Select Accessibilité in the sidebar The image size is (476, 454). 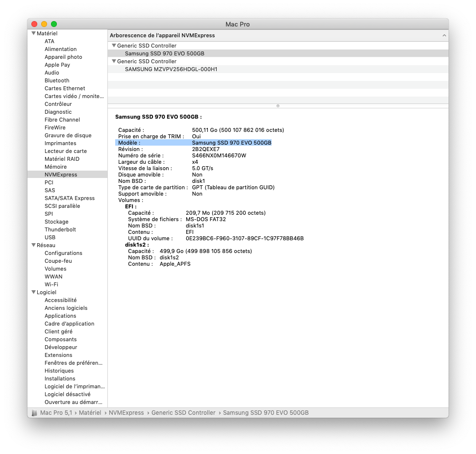pos(60,301)
